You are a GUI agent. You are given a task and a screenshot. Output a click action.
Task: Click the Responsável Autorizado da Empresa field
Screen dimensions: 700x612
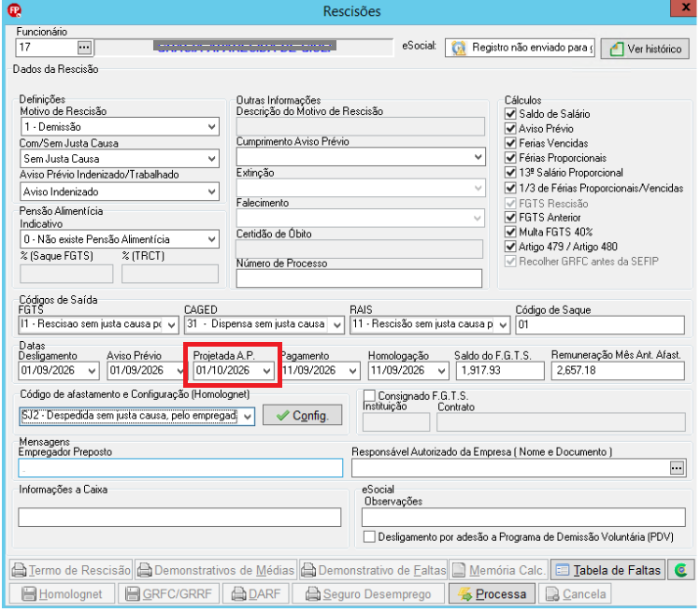pos(510,468)
